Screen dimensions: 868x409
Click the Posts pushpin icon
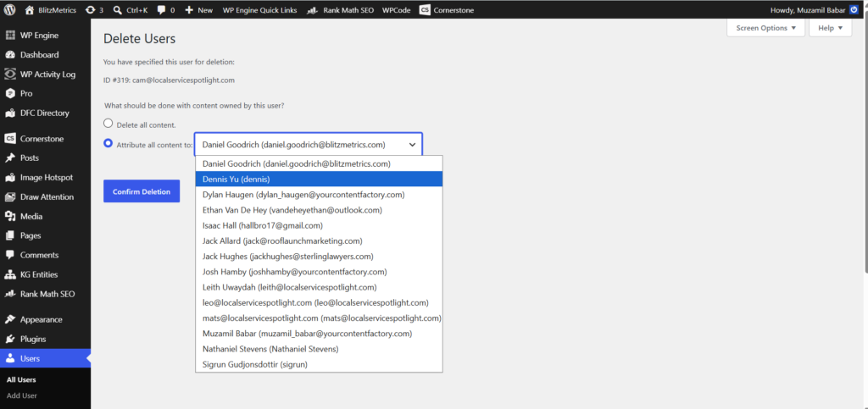[x=10, y=158]
